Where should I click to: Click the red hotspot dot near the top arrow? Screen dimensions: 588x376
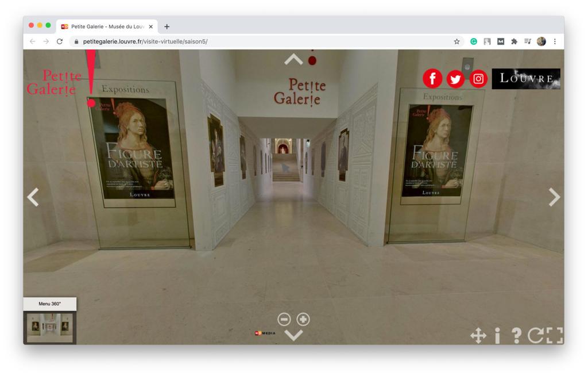[312, 60]
